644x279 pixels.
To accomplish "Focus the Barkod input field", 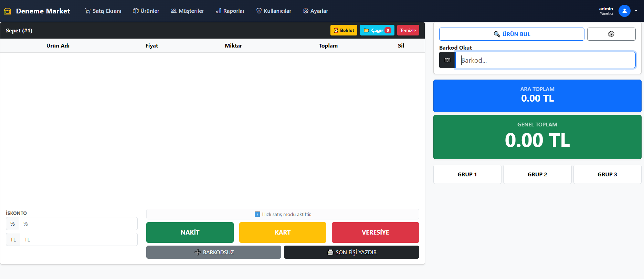I will click(545, 60).
